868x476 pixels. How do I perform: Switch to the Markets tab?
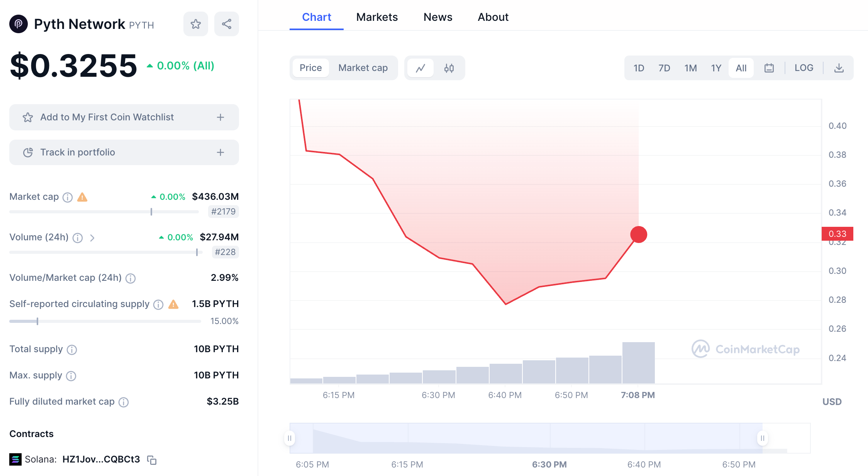[x=377, y=17]
